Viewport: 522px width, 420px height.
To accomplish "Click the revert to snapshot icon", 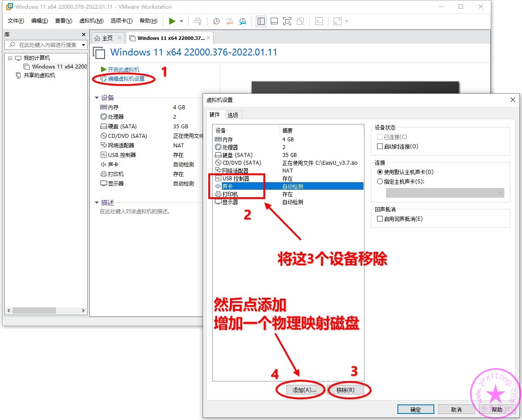I will (x=230, y=21).
